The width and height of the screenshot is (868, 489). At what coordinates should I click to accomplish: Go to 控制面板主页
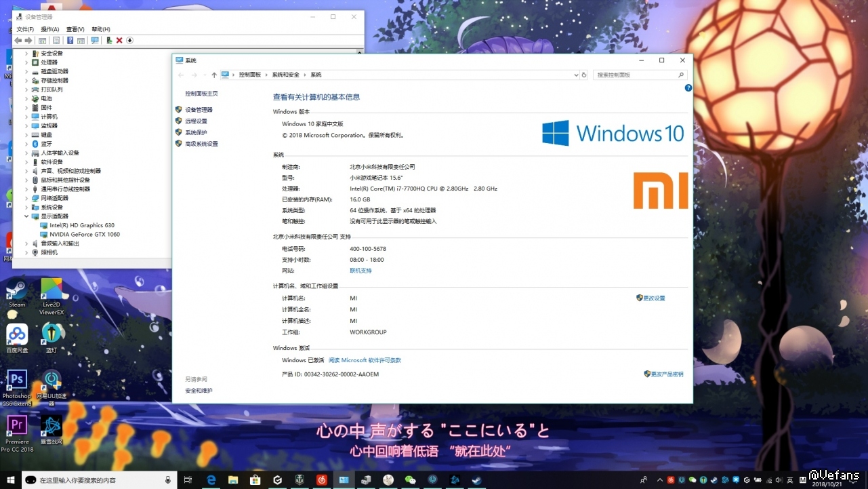(x=201, y=94)
